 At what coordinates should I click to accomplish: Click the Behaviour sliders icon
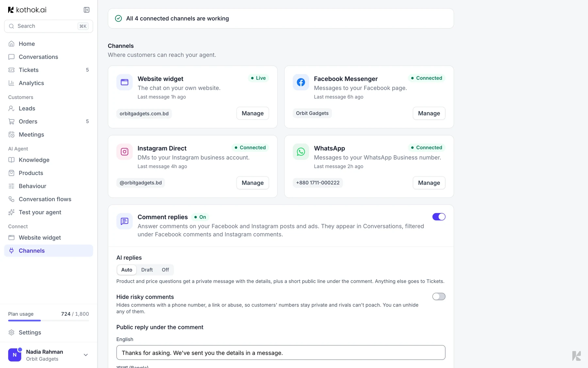11,186
